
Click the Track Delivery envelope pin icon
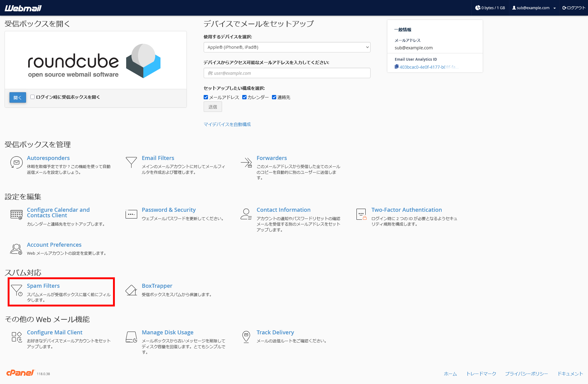tap(246, 336)
